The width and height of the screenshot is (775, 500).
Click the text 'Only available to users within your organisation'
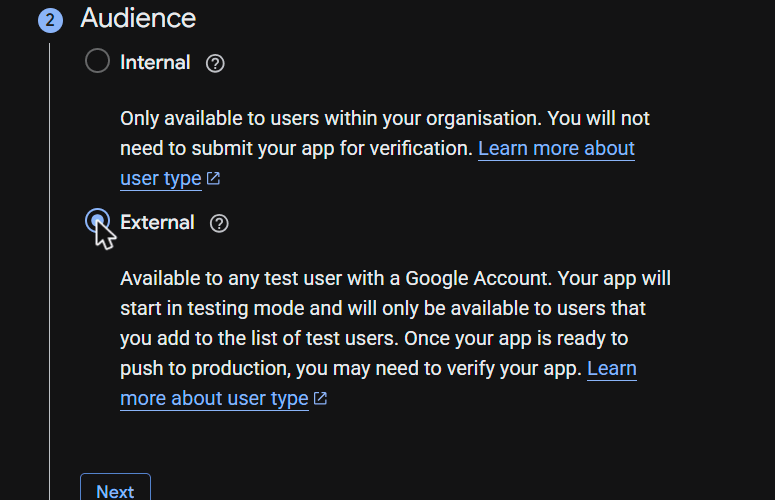point(330,119)
